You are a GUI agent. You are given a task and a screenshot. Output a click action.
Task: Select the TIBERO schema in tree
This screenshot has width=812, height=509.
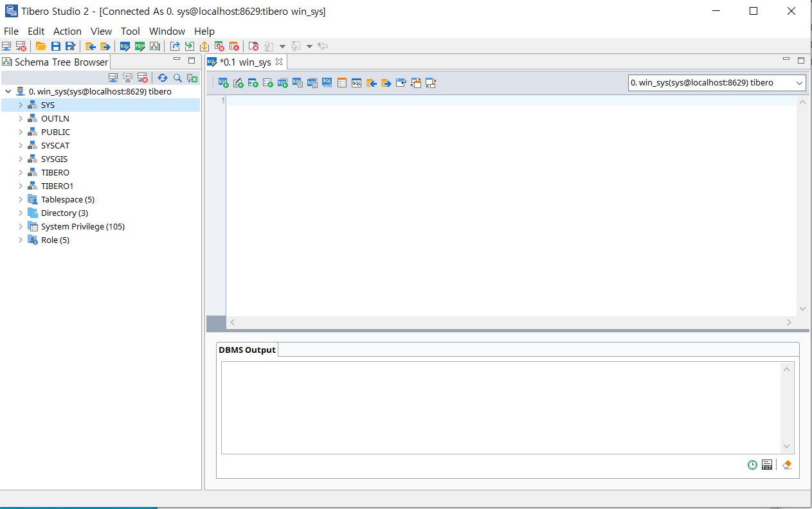55,172
